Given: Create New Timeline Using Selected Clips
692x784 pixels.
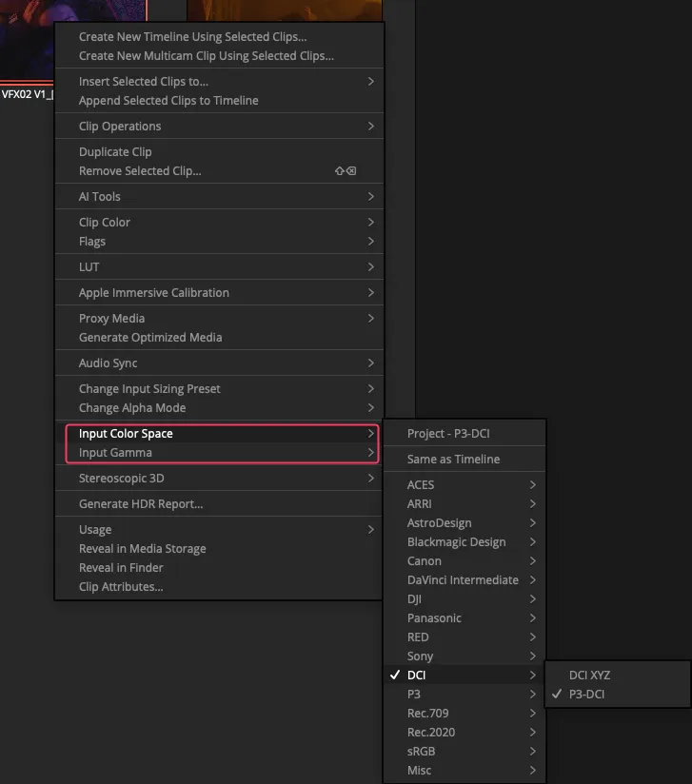Looking at the screenshot, I should 192,37.
